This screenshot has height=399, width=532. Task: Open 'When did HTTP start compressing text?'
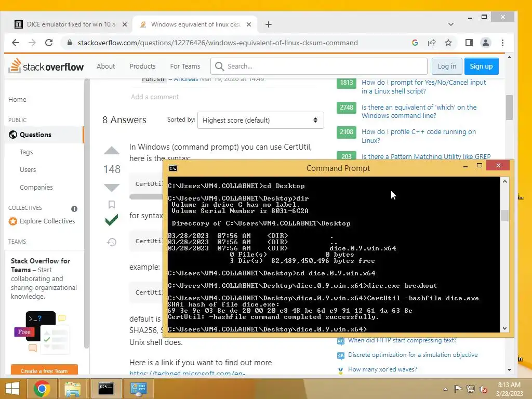coord(402,340)
